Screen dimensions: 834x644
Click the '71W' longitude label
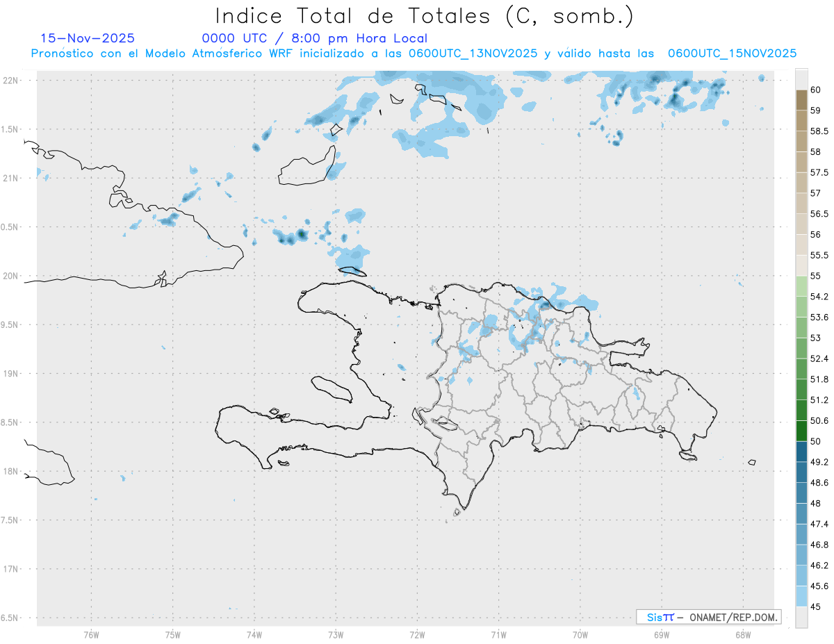[498, 634]
